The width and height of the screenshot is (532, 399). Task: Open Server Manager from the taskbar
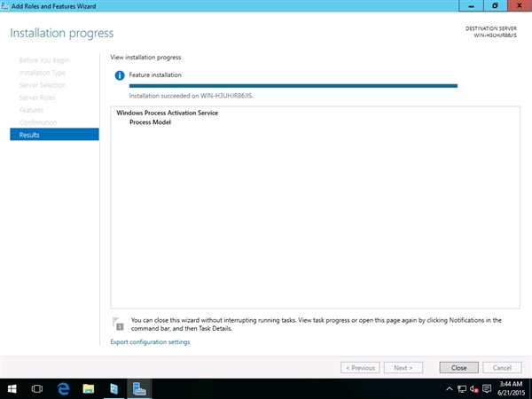113,389
